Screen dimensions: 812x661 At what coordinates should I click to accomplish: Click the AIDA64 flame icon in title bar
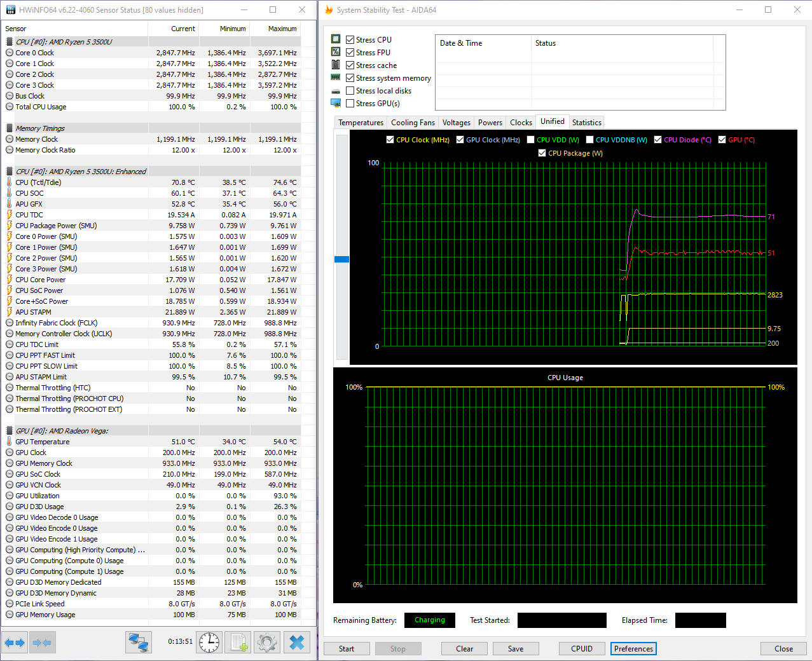[x=329, y=10]
